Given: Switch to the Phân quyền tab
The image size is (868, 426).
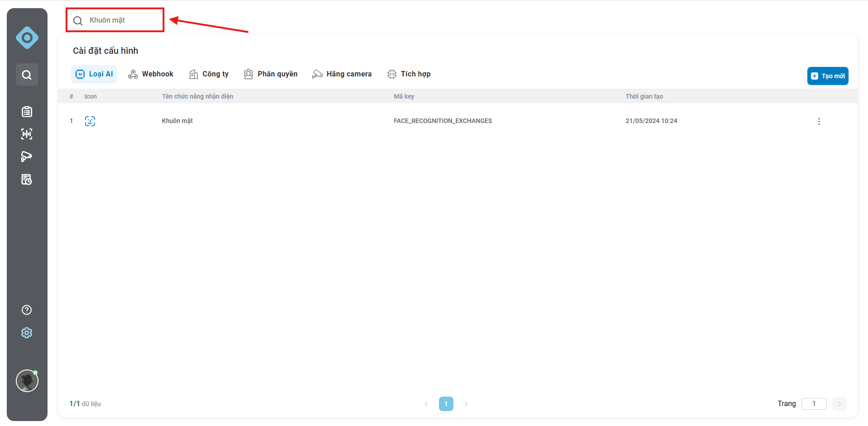Looking at the screenshot, I should [271, 74].
